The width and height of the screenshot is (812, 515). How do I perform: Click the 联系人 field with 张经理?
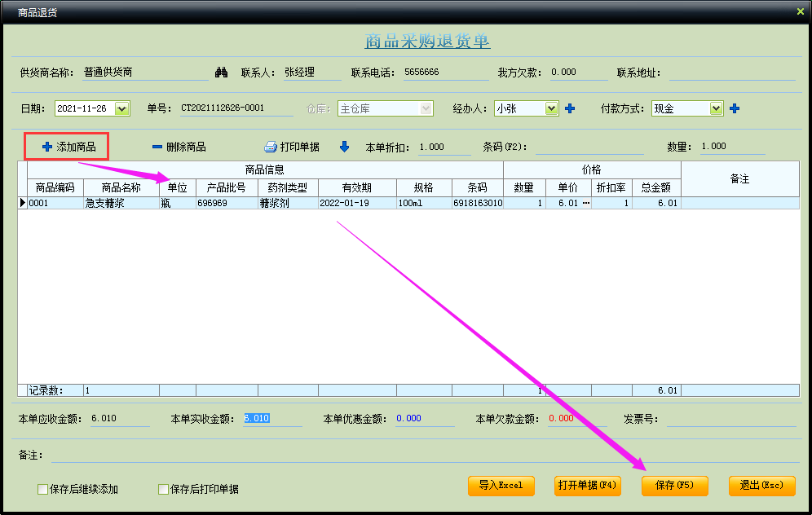[x=312, y=73]
